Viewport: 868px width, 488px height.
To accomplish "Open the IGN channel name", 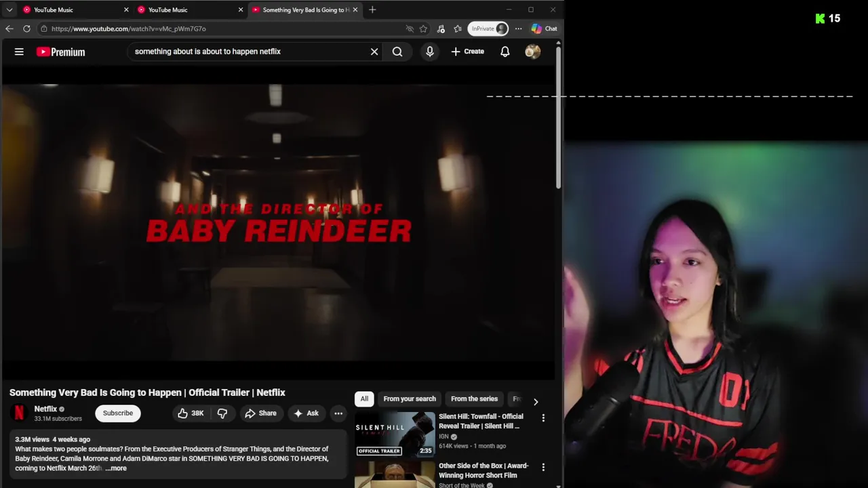I will pyautogui.click(x=443, y=436).
